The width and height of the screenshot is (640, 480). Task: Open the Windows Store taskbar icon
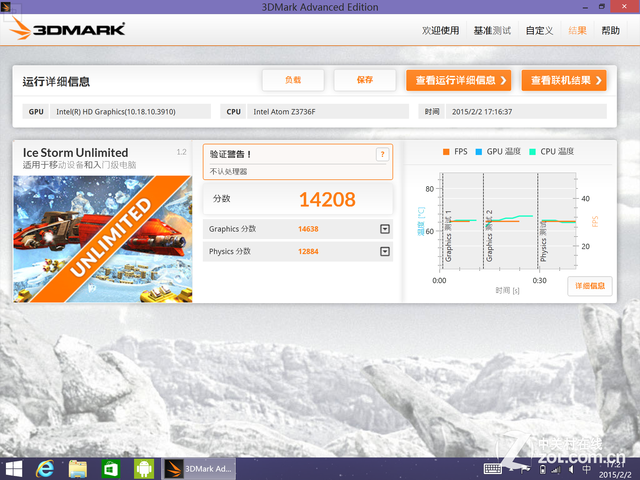coord(111,469)
